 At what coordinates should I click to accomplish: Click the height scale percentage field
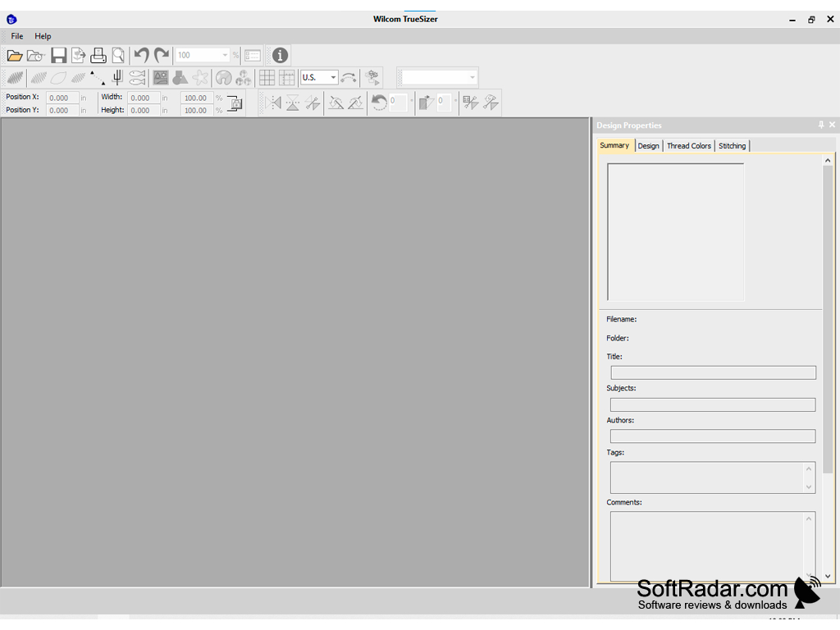click(x=197, y=111)
